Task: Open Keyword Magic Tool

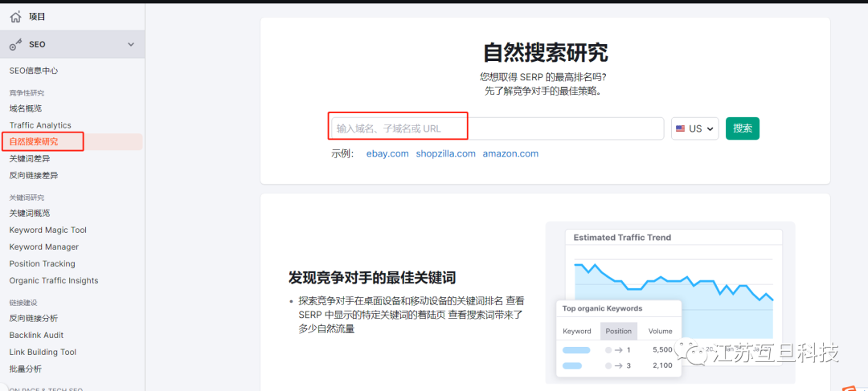Action: point(47,230)
